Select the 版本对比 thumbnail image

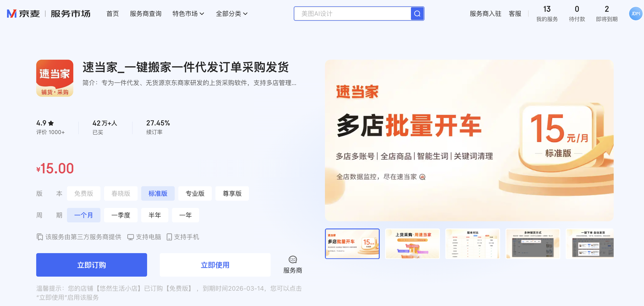click(x=472, y=244)
